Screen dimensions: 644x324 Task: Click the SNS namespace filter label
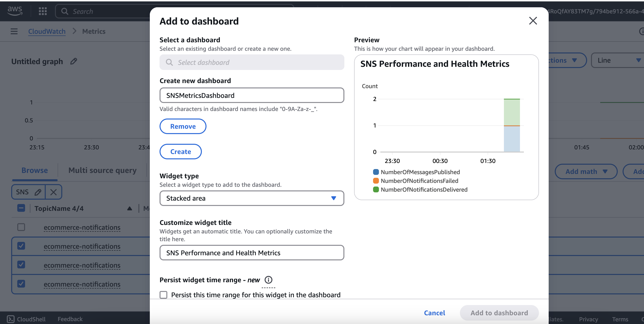pos(22,192)
